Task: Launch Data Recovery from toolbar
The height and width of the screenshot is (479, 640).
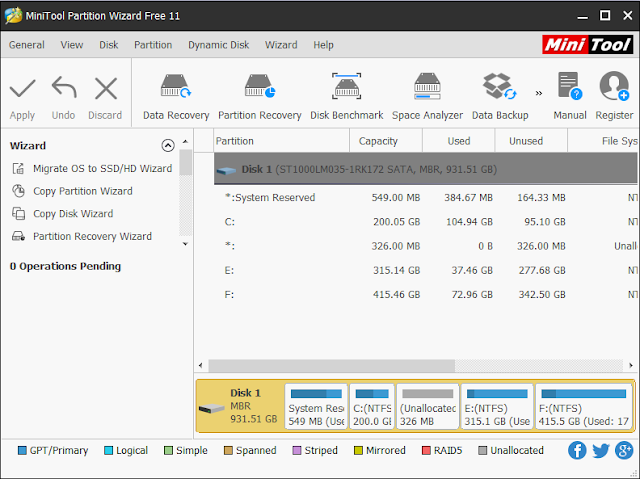Action: (176, 97)
